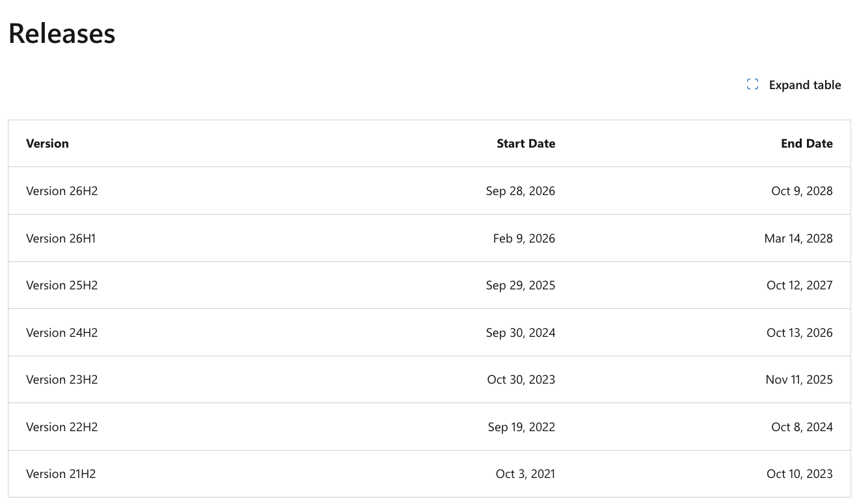Screen dimensions: 859x504
Task: Click the Version 26H2 cell
Action: coord(62,191)
